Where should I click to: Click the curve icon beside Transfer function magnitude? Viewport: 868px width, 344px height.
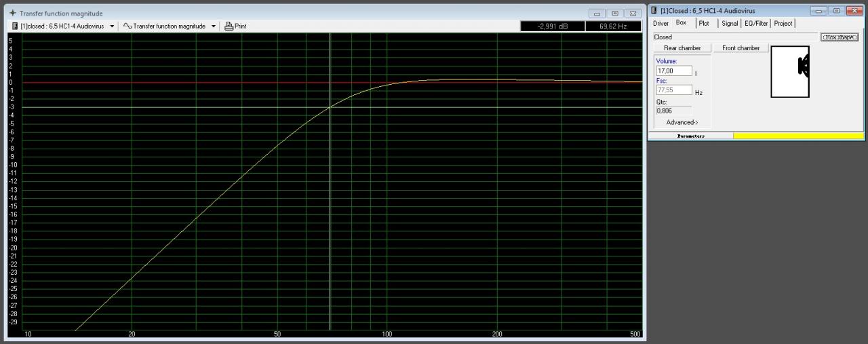tap(127, 26)
